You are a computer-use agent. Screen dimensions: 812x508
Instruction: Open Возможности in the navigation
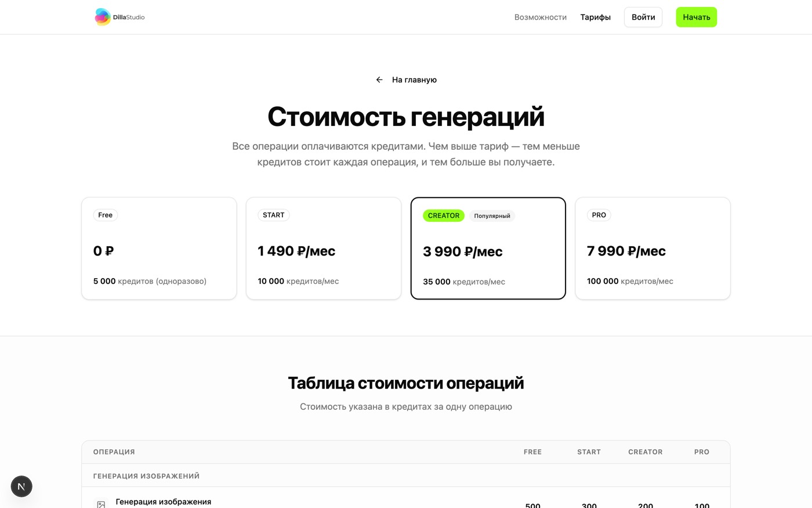point(541,17)
